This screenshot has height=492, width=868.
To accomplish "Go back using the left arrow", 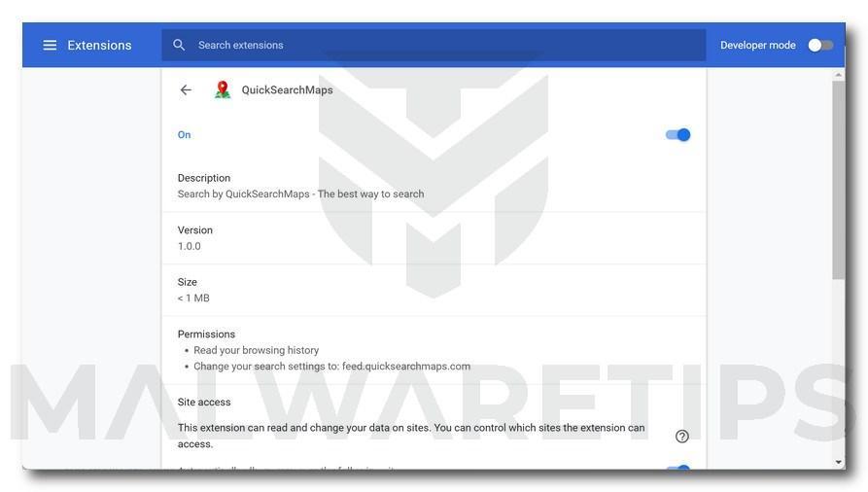I will [186, 89].
